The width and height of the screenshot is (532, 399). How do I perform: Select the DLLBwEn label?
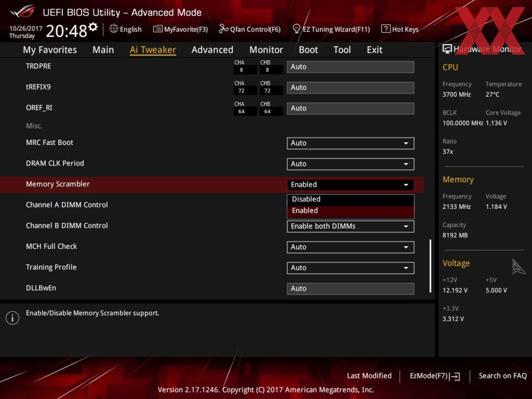coord(41,288)
